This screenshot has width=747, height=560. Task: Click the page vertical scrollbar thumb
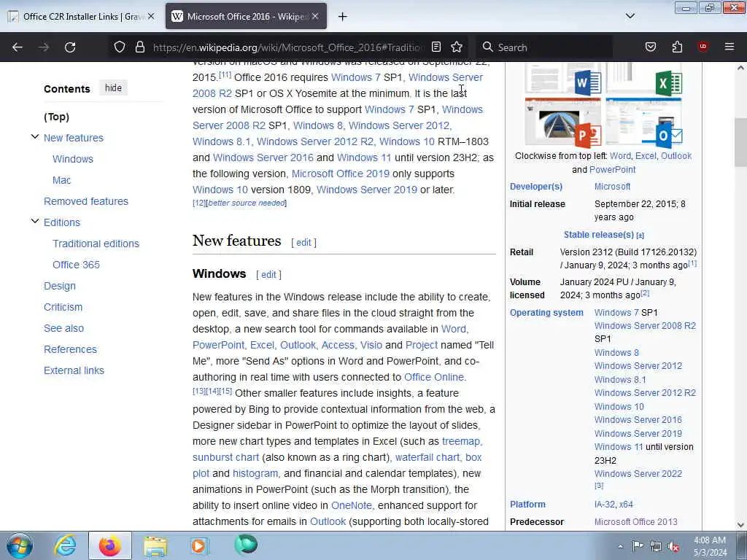coord(740,142)
